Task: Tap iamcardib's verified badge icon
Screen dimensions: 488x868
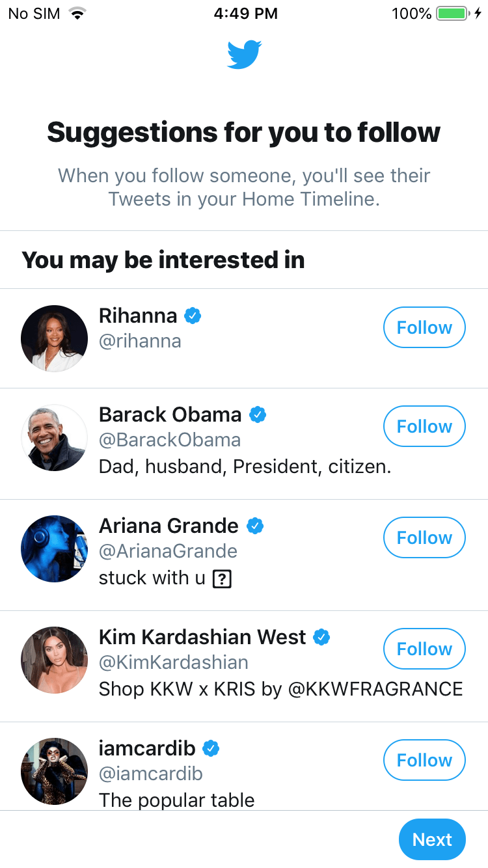Action: click(x=211, y=749)
